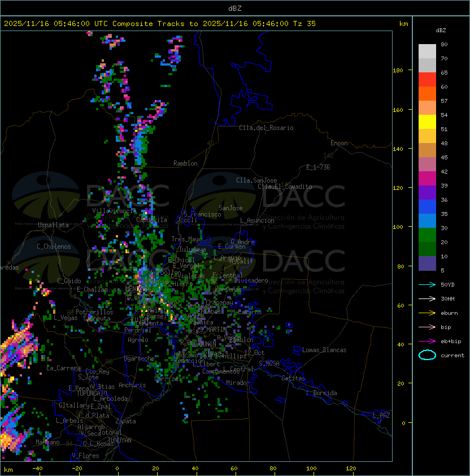Click the Lomas_Blancas map label
Screen dimensions: 470x476
[x=324, y=350]
